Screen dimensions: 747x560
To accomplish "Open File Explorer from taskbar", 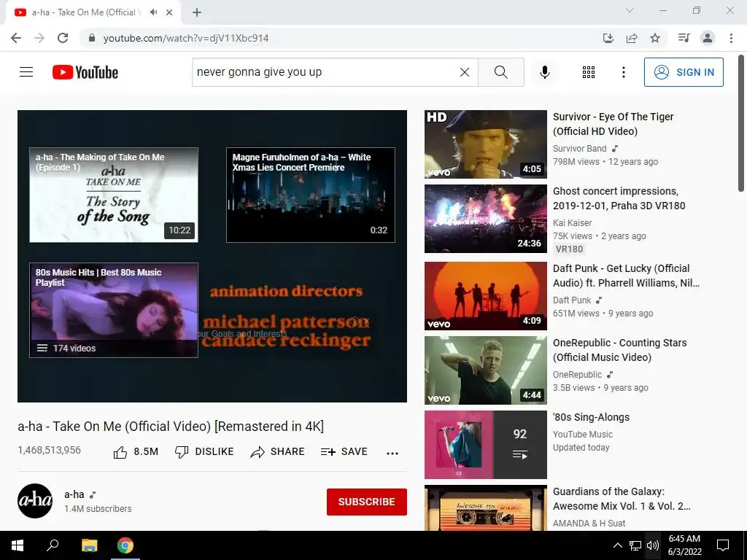I will 89,545.
